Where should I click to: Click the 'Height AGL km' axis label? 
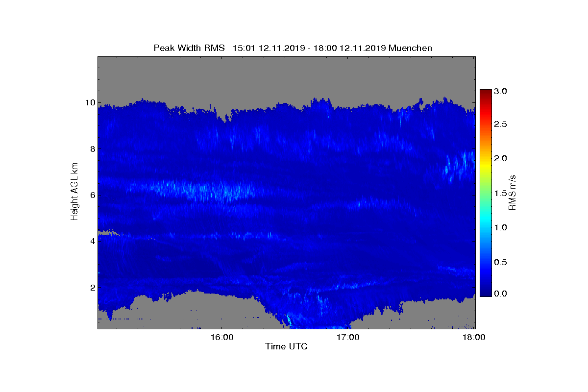[x=74, y=192]
